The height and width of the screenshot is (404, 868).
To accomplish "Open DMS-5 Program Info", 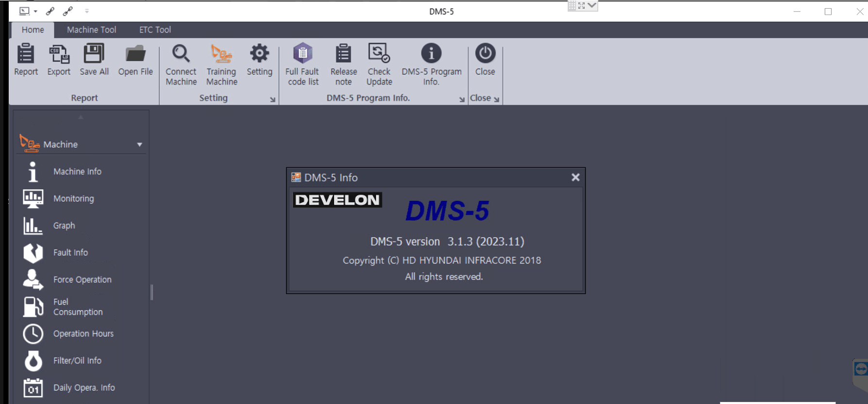I will [x=431, y=53].
